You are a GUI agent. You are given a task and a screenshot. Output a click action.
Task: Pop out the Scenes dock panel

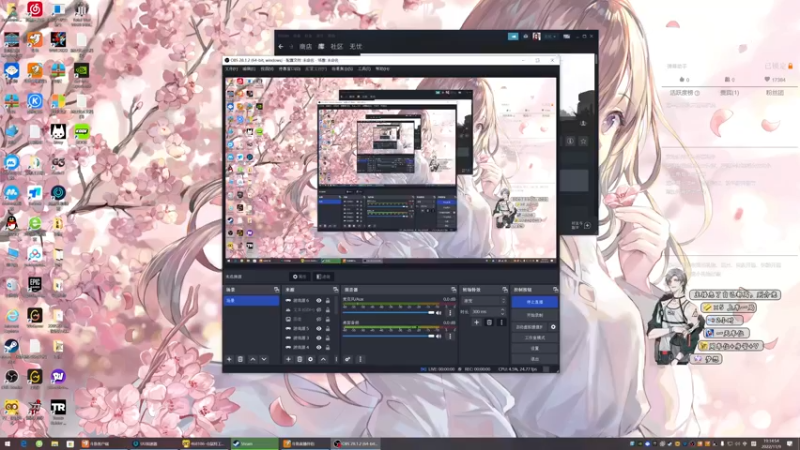coord(276,290)
